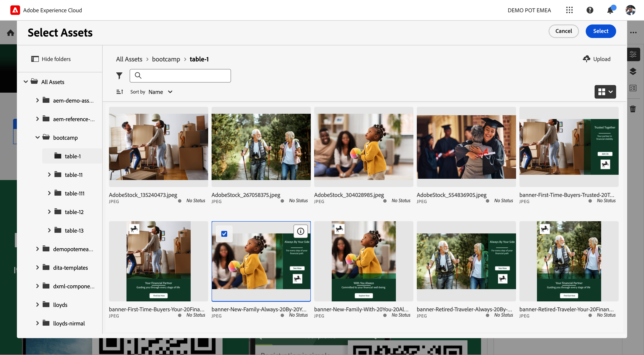Select the banner-Retired-Traveler-Always thumbnail
The width and height of the screenshot is (644, 355).
466,261
